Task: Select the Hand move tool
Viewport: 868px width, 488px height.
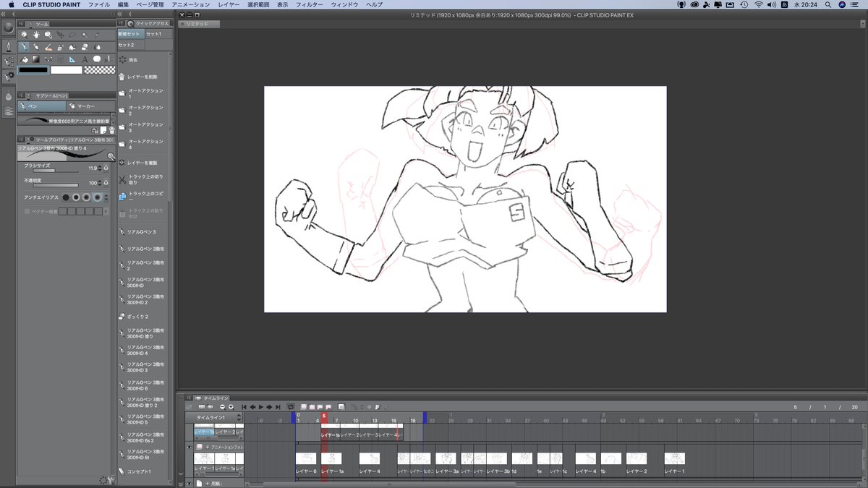Action: (36, 35)
